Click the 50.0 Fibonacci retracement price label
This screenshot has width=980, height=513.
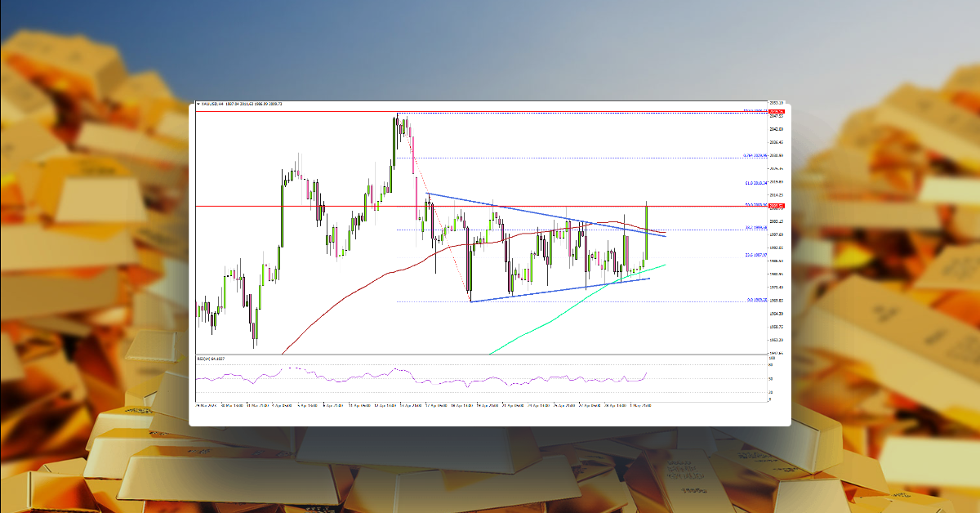click(754, 205)
